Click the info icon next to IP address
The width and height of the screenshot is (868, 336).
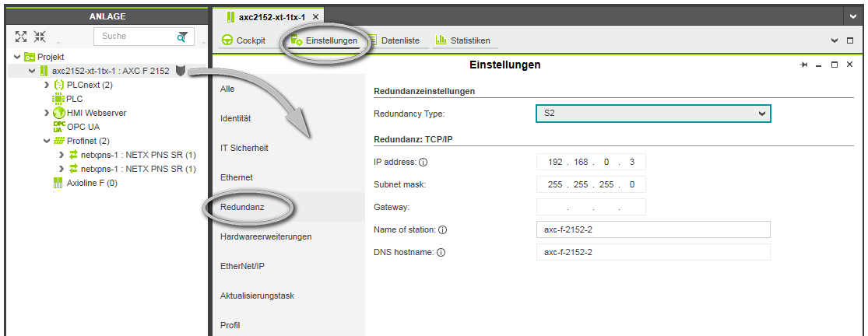click(423, 163)
